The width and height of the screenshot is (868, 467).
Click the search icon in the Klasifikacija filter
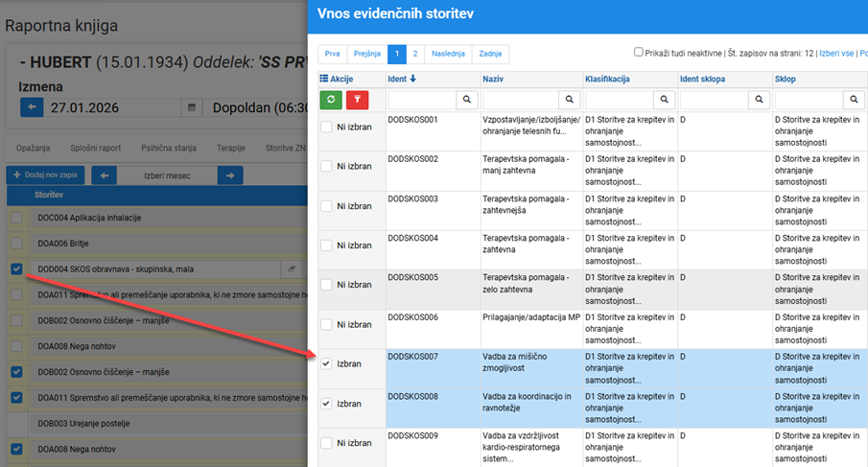pyautogui.click(x=665, y=100)
